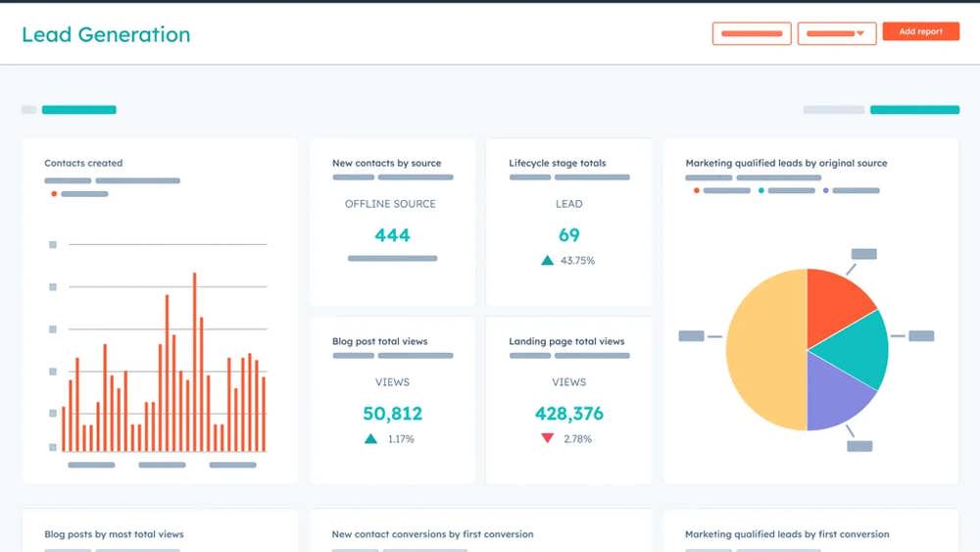
Task: Click the teal filter bar at left under header
Action: [78, 110]
